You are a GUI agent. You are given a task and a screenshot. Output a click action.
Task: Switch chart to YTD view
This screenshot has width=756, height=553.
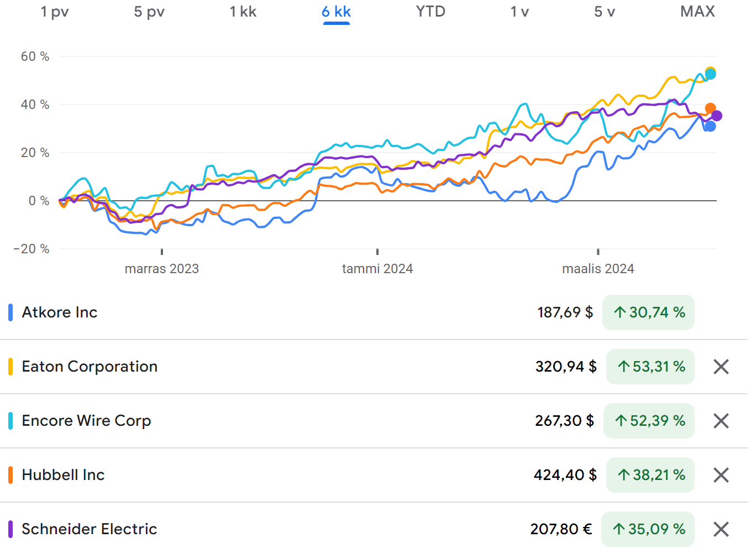(x=431, y=12)
